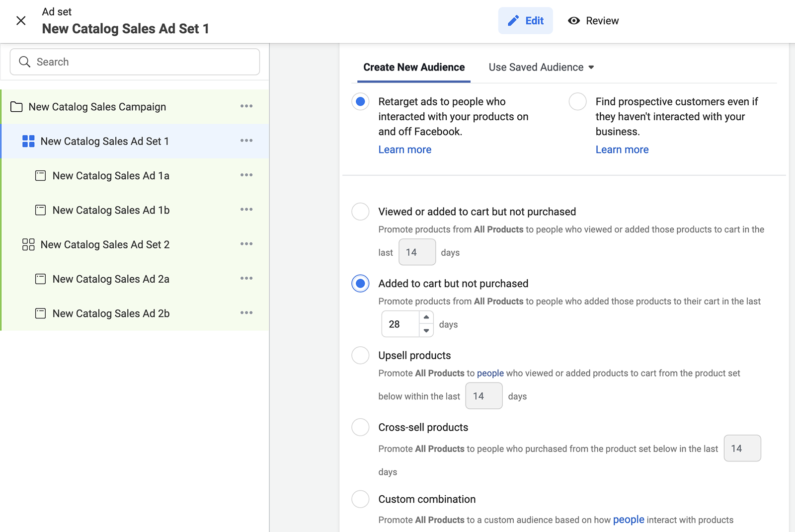
Task: Click the Upsell products label
Action: (x=414, y=355)
